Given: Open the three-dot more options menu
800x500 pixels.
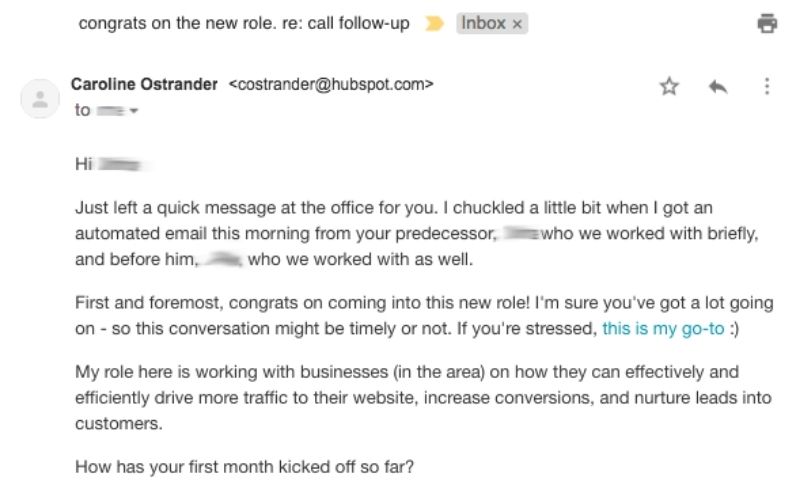Looking at the screenshot, I should tap(767, 87).
